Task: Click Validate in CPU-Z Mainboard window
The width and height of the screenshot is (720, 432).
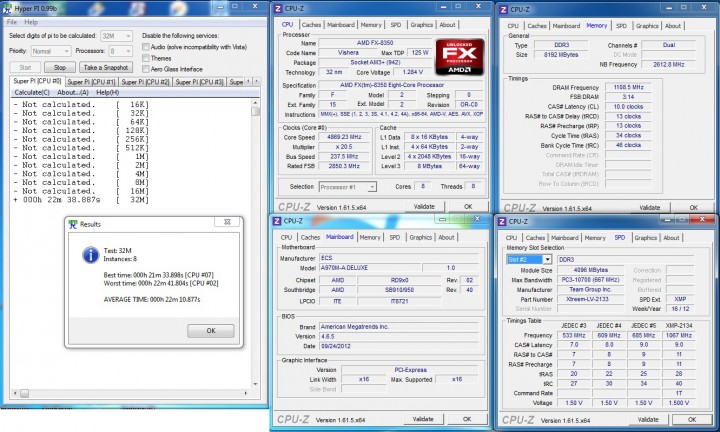Action: [423, 419]
